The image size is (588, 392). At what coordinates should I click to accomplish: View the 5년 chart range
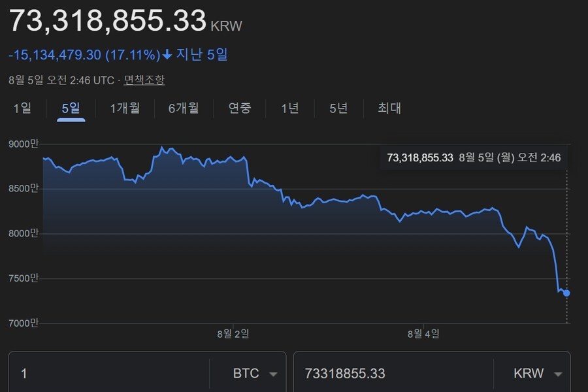[x=338, y=108]
